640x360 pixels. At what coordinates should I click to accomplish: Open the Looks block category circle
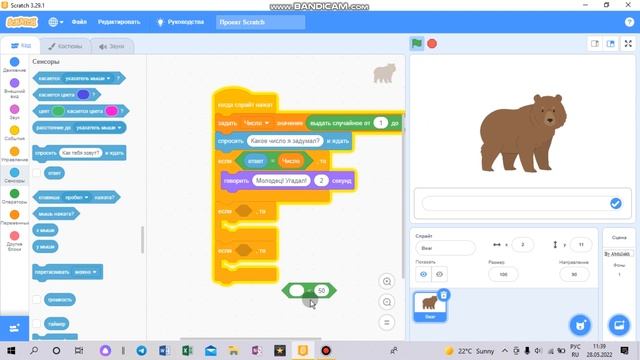click(x=14, y=83)
